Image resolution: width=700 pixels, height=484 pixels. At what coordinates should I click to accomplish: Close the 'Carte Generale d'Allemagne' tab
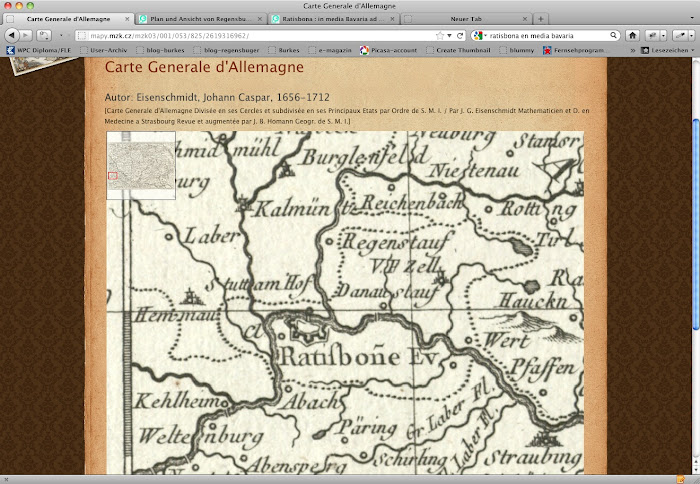(127, 19)
